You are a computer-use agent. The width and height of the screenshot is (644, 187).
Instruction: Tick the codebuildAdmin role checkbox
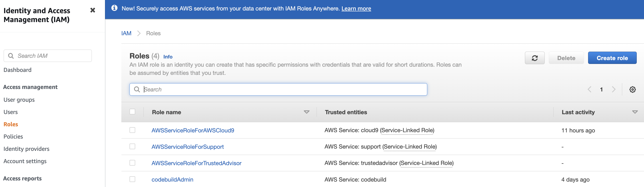pyautogui.click(x=132, y=179)
